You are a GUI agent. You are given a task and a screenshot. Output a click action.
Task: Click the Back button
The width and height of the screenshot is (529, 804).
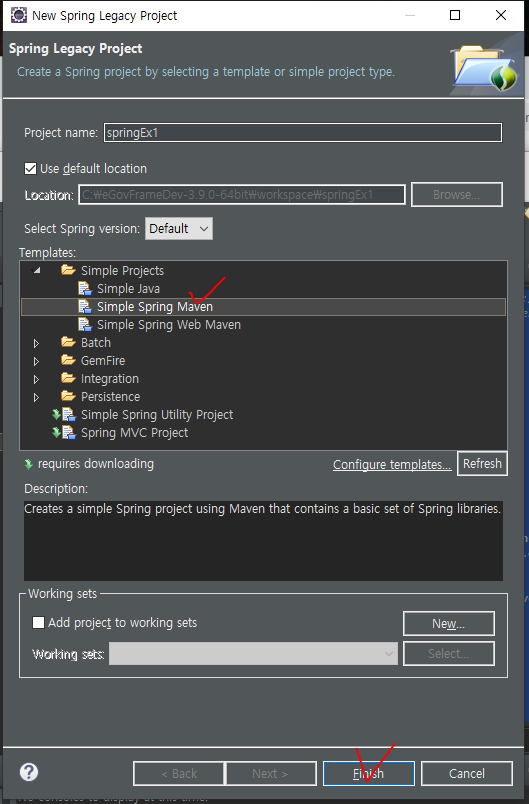coord(178,773)
